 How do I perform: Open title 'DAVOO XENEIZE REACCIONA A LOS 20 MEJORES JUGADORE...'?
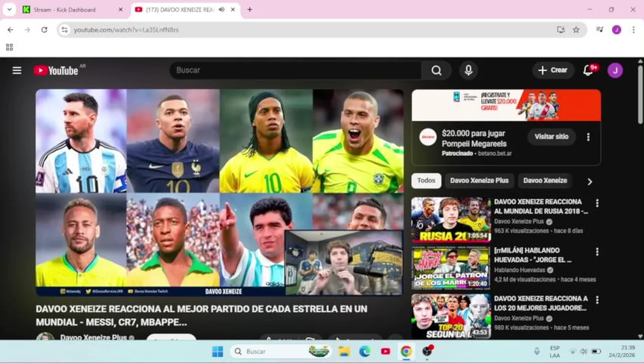click(x=541, y=304)
